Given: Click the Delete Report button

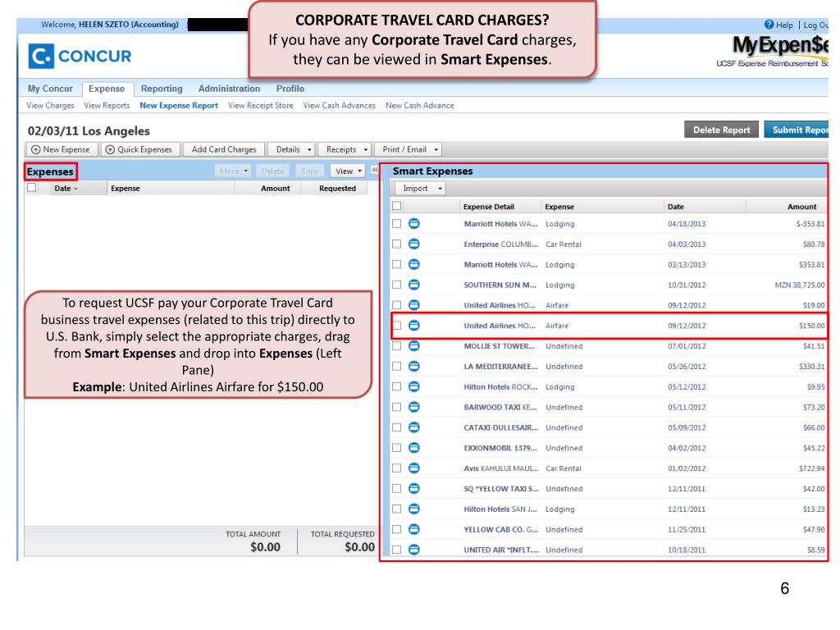Looking at the screenshot, I should click(721, 130).
